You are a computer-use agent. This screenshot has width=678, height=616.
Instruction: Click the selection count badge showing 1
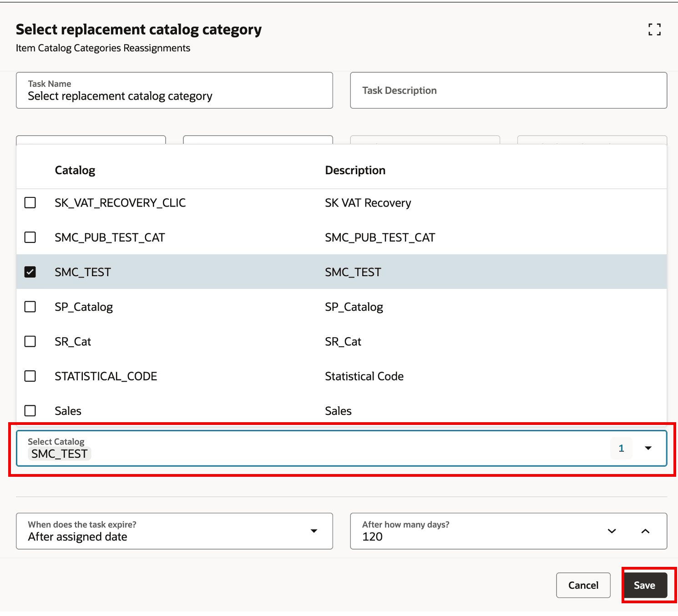click(x=621, y=449)
